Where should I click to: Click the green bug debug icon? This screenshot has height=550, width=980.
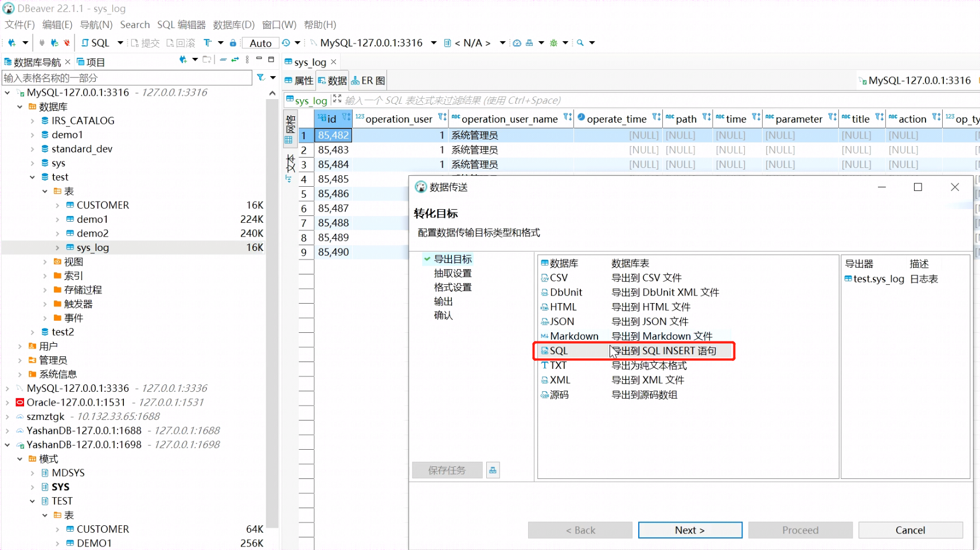point(553,43)
